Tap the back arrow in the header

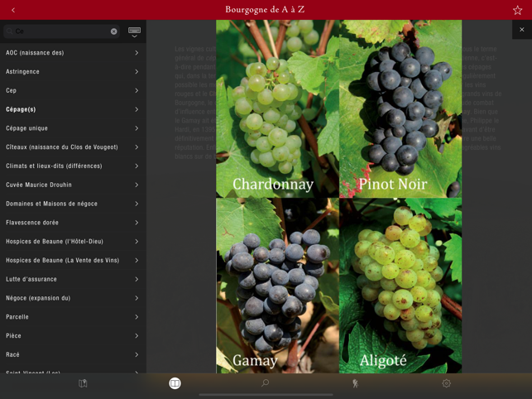13,10
